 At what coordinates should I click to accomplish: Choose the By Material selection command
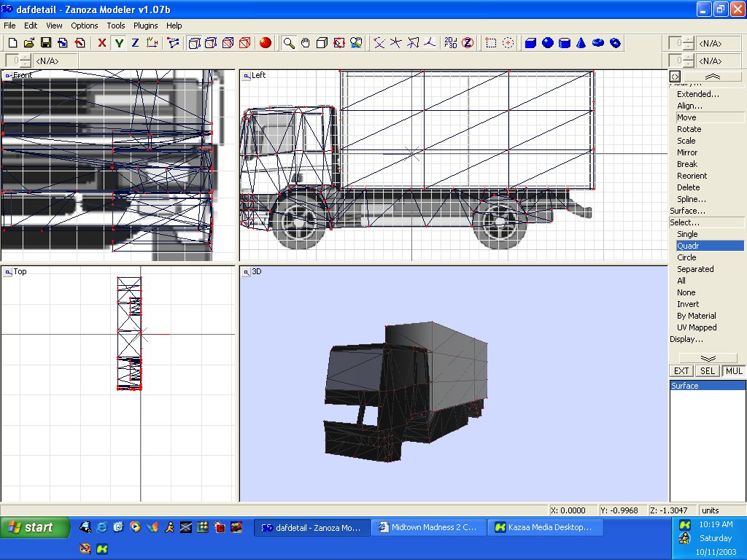point(697,316)
